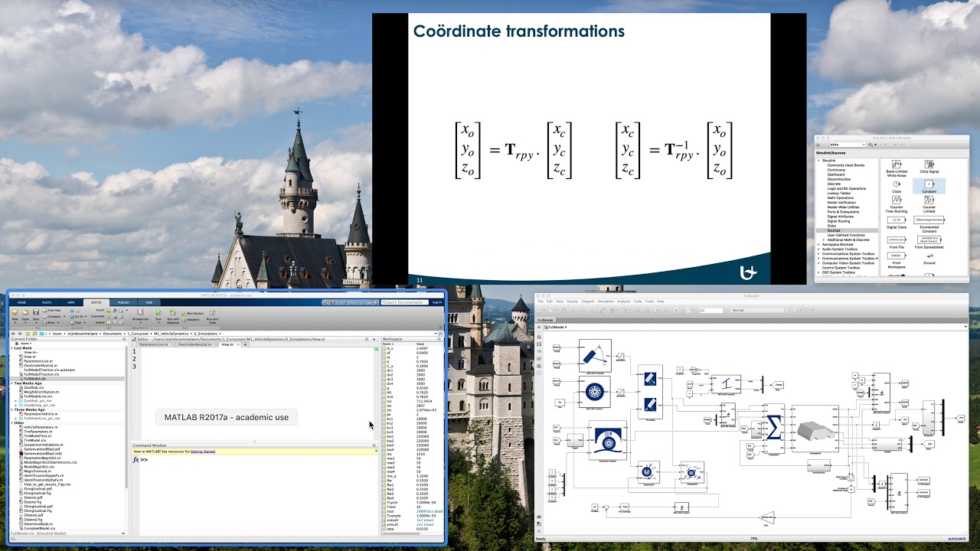Viewport: 980px width, 551px height.
Task: Click the stop time field showing 20
Action: click(x=711, y=310)
